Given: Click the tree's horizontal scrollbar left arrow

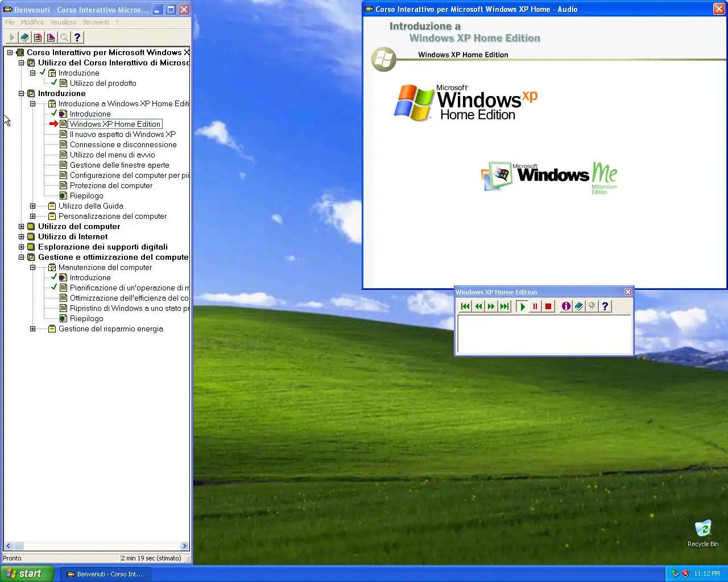Looking at the screenshot, I should pos(8,546).
